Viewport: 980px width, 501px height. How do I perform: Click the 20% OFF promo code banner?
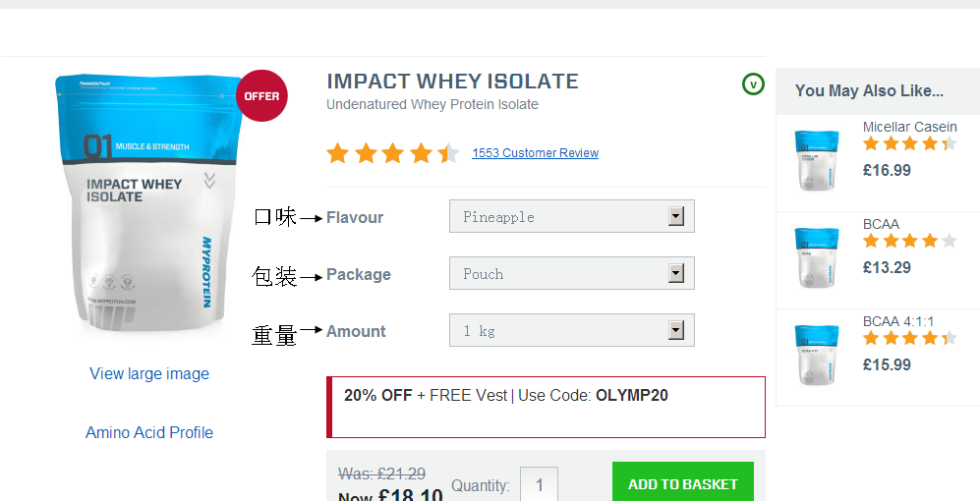(547, 408)
